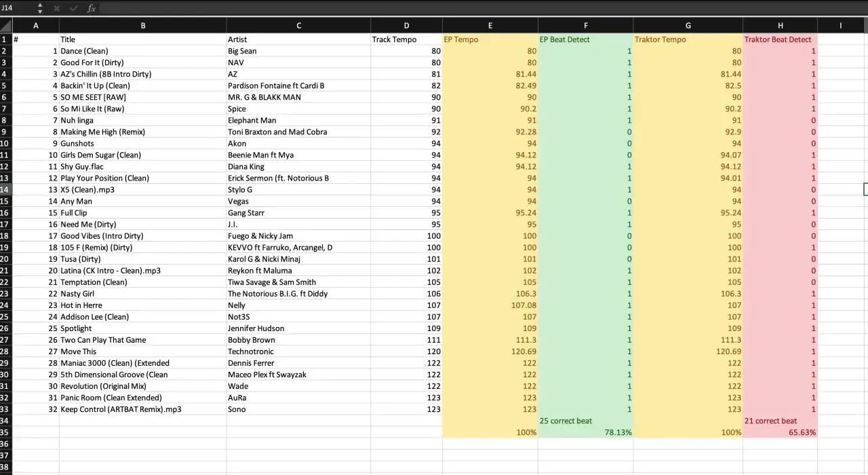This screenshot has width=868, height=475.
Task: Click the cancel entry X icon in formula bar
Action: coord(56,8)
